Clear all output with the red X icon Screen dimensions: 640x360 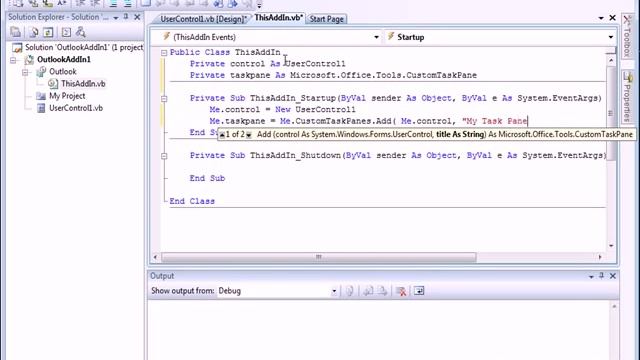tap(401, 291)
